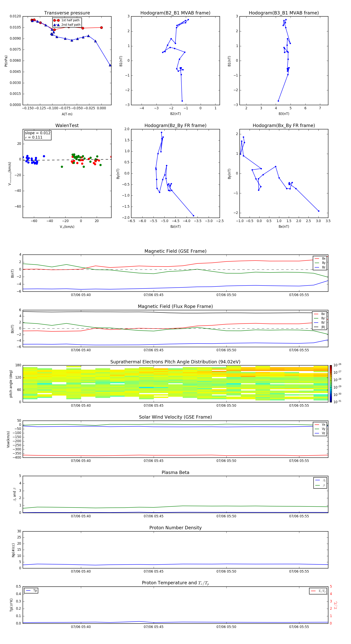Click the '10^-26' colorbar tick label
This screenshot has height=644, width=351.
coord(337,365)
